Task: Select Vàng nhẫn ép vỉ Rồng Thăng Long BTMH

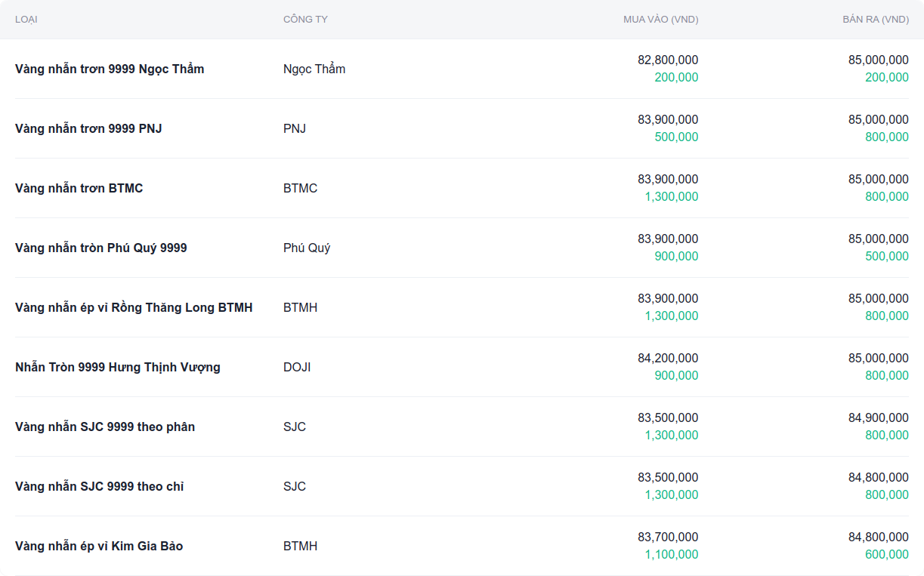Action: (134, 307)
